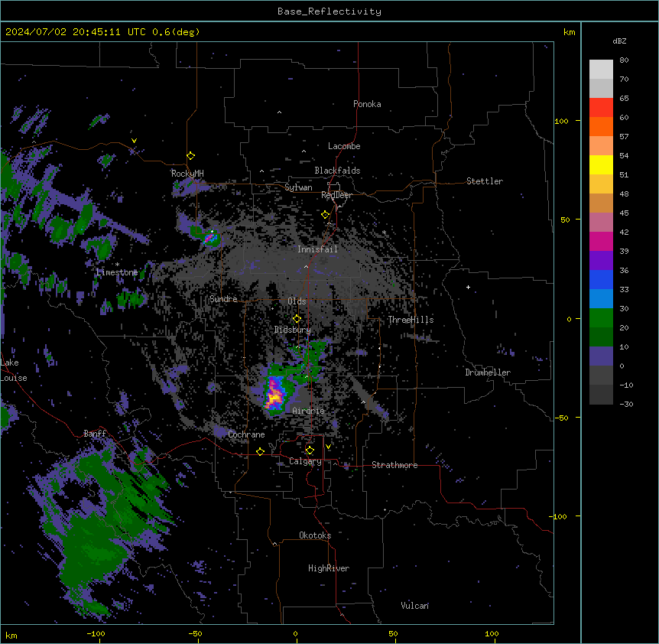This screenshot has width=659, height=644.
Task: Click the Calgary city label
Action: pos(305,461)
